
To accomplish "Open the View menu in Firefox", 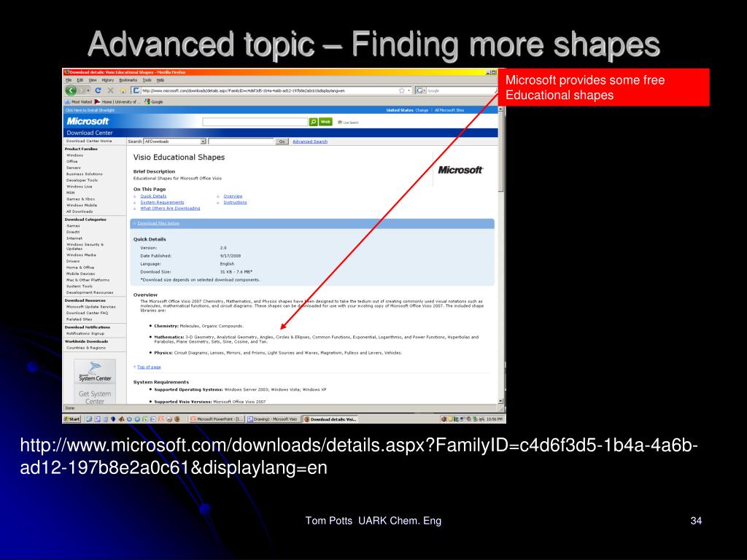I will coord(93,80).
